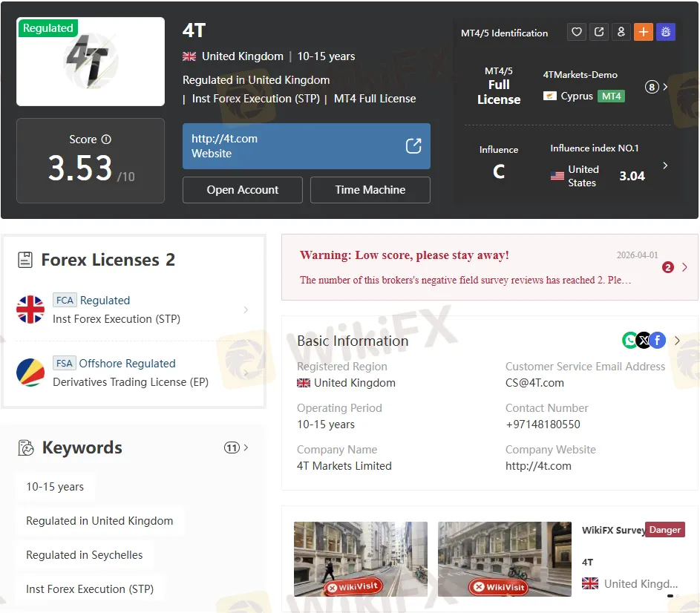Click the share icon beside the heart
This screenshot has height=613, width=700.
point(599,32)
